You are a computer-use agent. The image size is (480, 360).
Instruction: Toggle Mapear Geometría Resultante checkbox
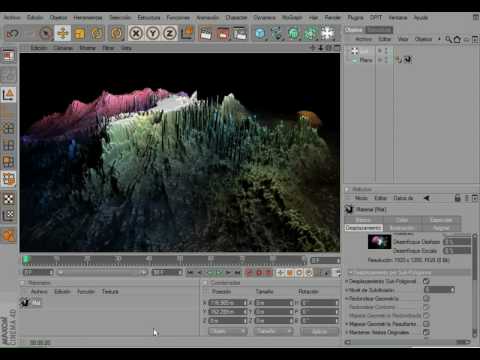(x=426, y=324)
